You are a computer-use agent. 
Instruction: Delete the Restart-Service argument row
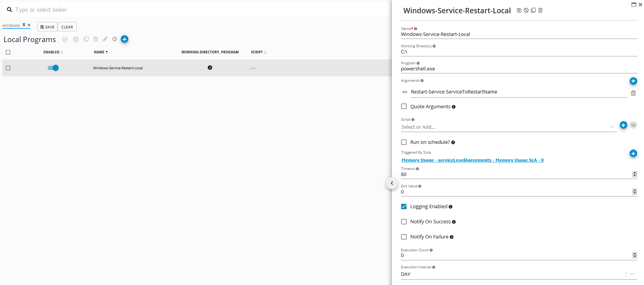click(x=633, y=93)
